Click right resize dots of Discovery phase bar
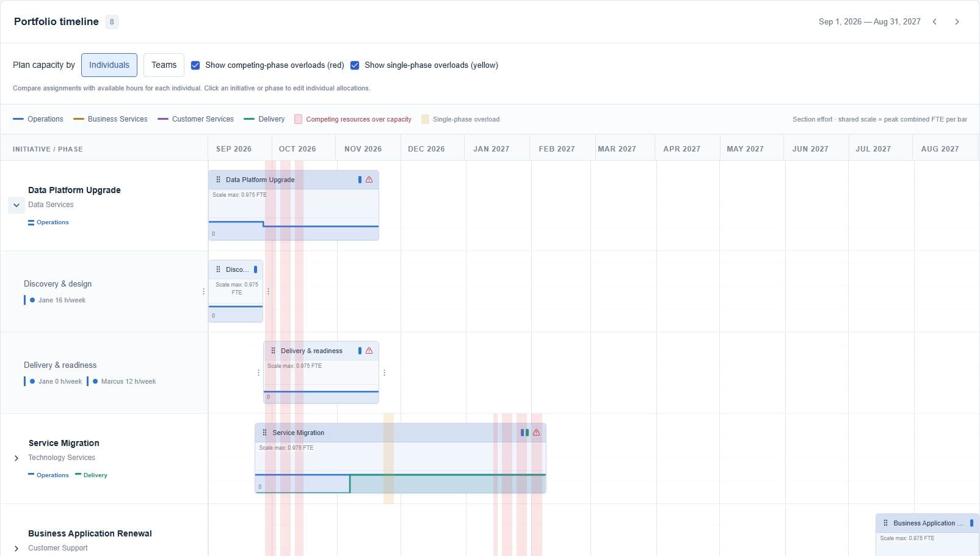The image size is (980, 556). [268, 291]
